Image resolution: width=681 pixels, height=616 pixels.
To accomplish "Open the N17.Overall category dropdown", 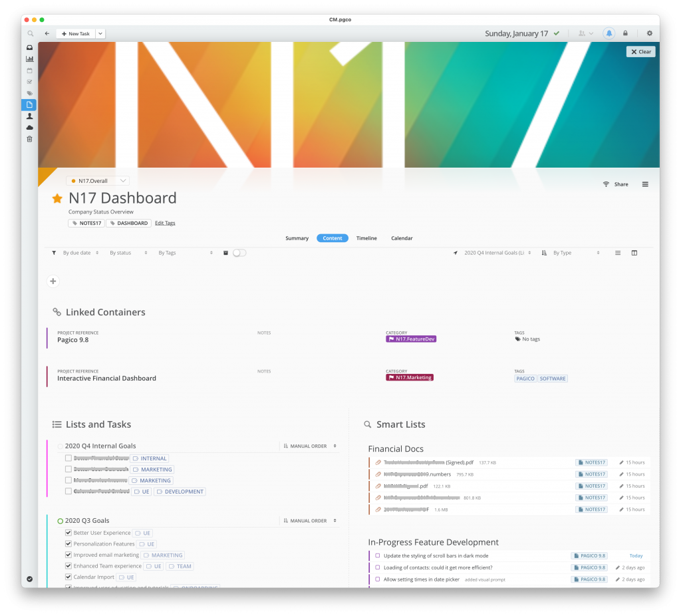I will coord(98,181).
